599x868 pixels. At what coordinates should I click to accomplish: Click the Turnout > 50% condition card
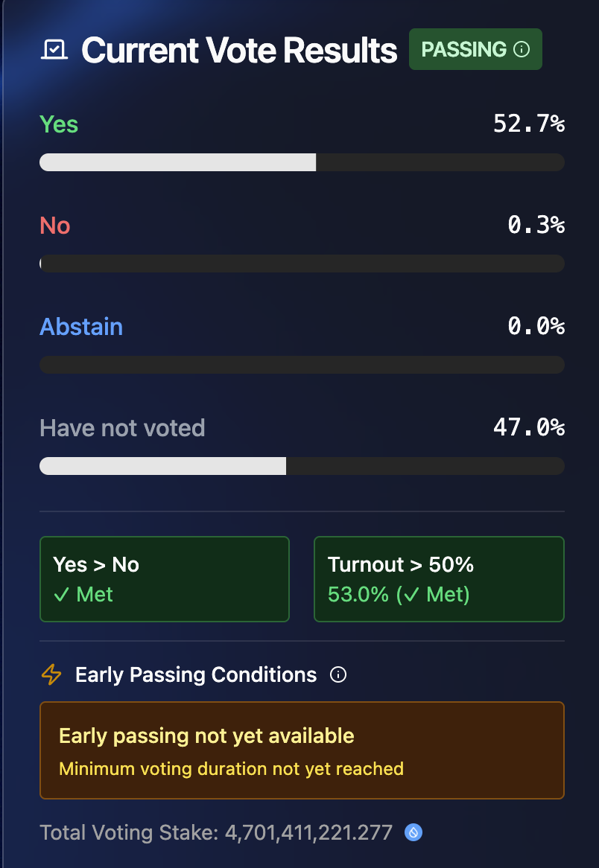coord(439,579)
